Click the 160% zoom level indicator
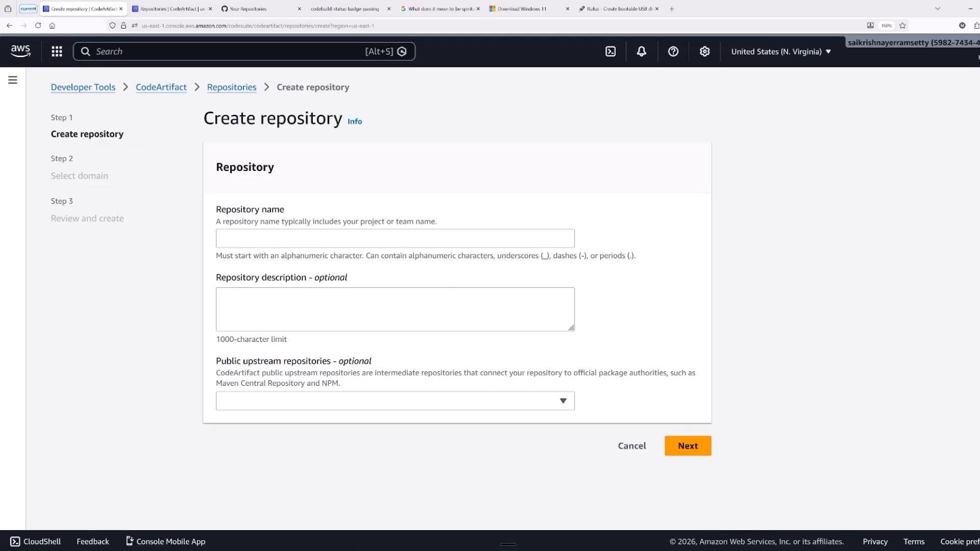 point(887,26)
